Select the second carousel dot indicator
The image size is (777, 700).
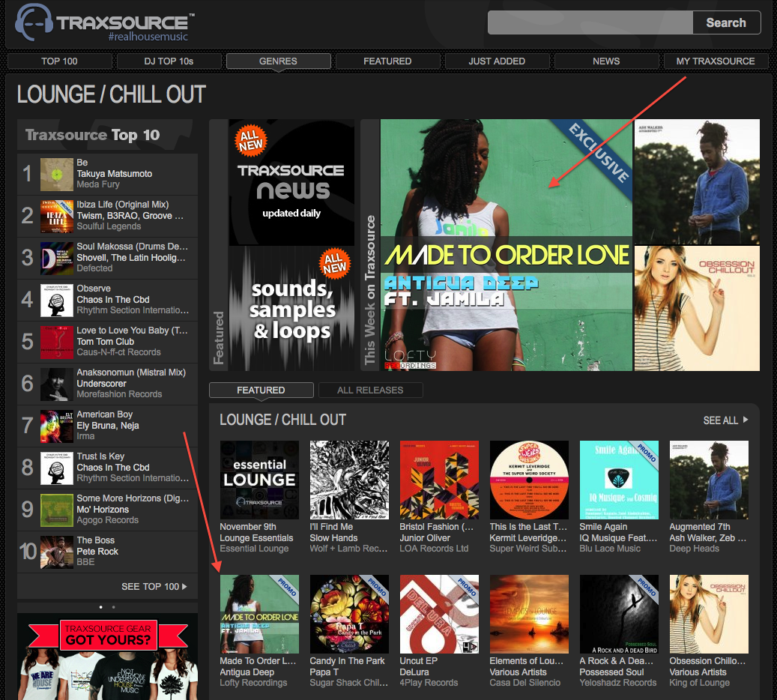[113, 607]
